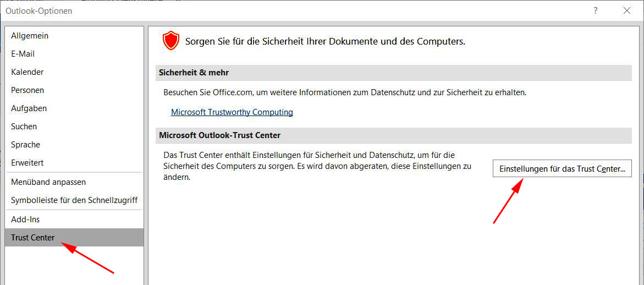Follow the Microsoft Trustworthy Computing link
The height and width of the screenshot is (285, 644).
point(232,112)
